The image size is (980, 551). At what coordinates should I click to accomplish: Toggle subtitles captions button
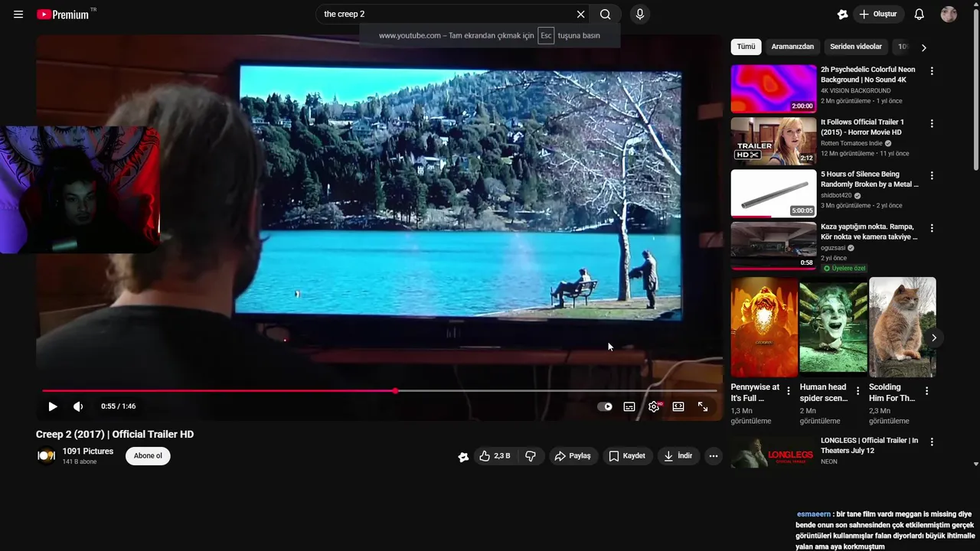pyautogui.click(x=629, y=406)
